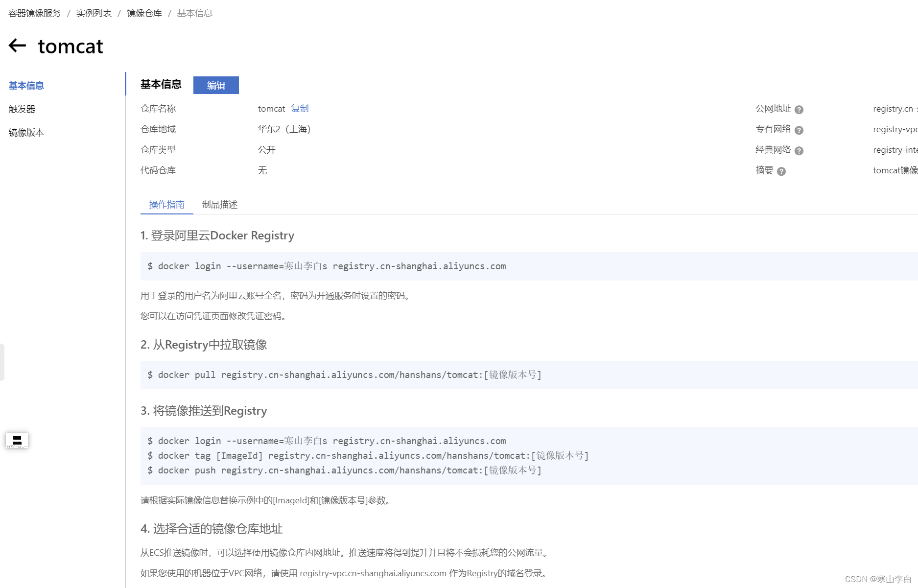The height and width of the screenshot is (588, 918).
Task: Open 触发器 in the sidebar
Action: (22, 109)
